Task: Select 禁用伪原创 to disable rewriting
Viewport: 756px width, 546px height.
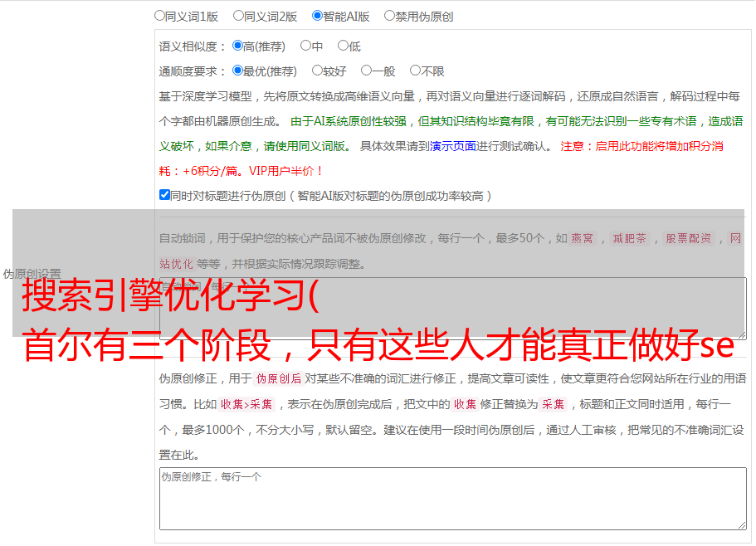Action: [x=389, y=16]
